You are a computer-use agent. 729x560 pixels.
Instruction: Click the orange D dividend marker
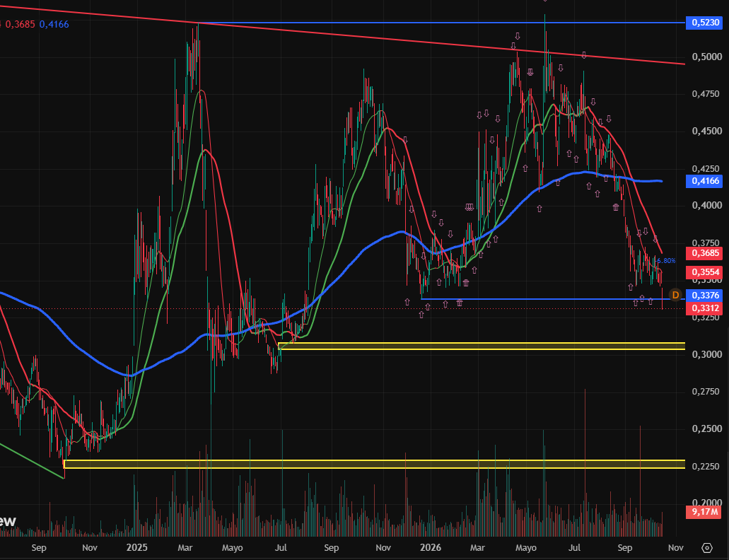(675, 295)
